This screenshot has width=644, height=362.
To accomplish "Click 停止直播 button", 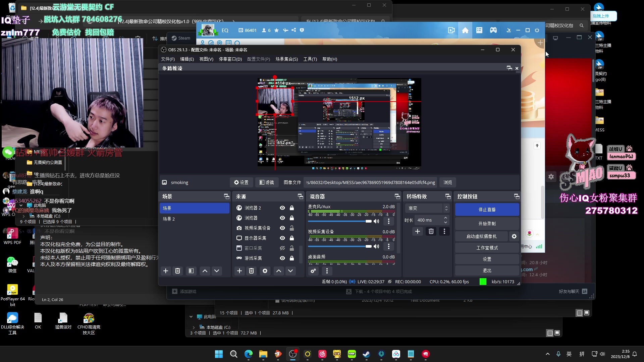I will point(487,209).
